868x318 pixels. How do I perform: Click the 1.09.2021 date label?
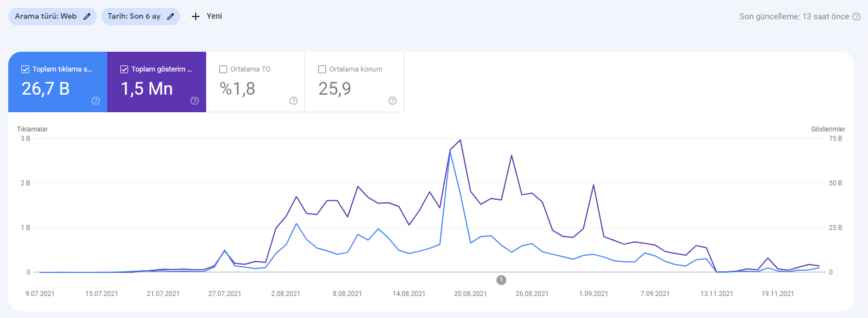pos(594,294)
